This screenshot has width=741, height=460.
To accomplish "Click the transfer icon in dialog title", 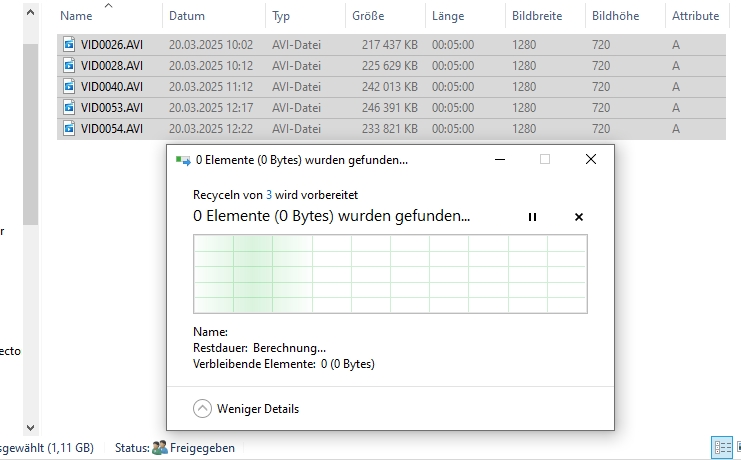I will coord(183,160).
